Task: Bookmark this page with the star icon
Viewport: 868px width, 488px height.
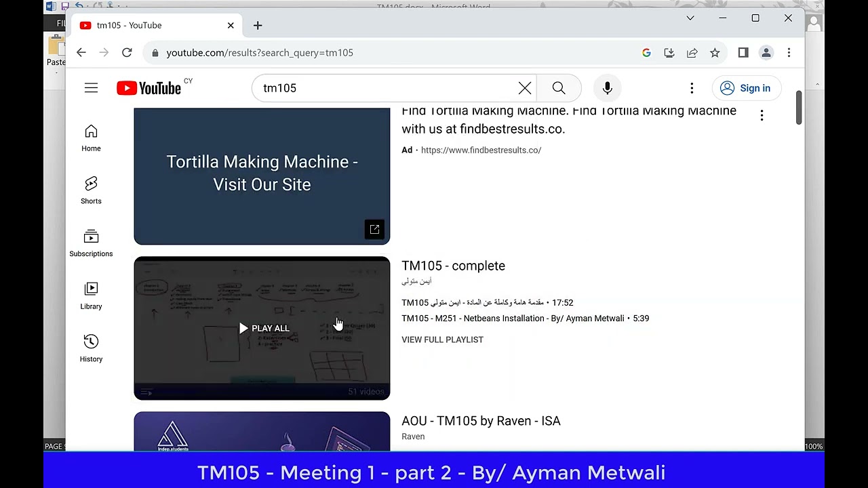Action: (715, 53)
